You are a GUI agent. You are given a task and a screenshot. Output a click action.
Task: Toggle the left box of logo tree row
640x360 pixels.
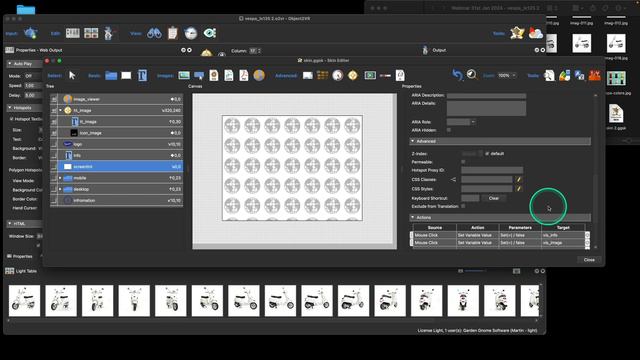click(54, 144)
